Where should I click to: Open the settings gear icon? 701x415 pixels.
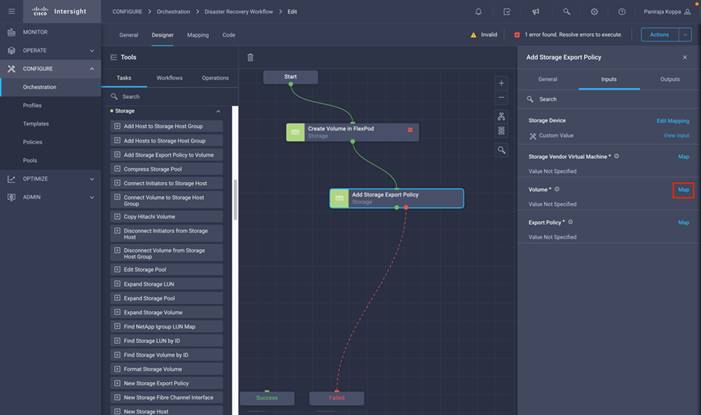(594, 12)
